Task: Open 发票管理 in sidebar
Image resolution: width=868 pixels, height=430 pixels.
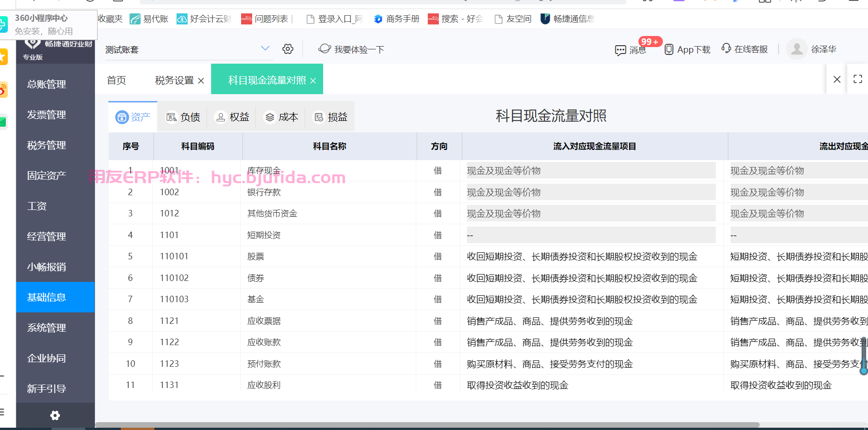Action: (55, 114)
